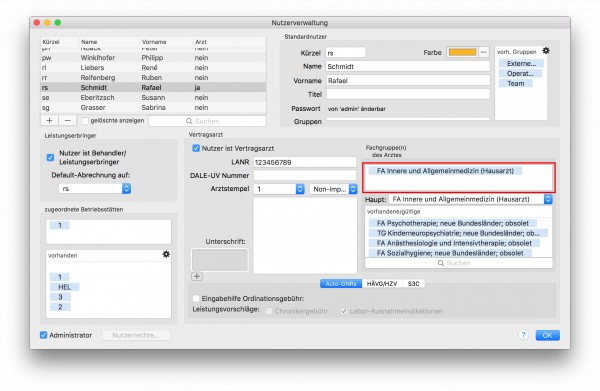The image size is (600, 391).
Task: Open the help question mark
Action: [x=523, y=335]
